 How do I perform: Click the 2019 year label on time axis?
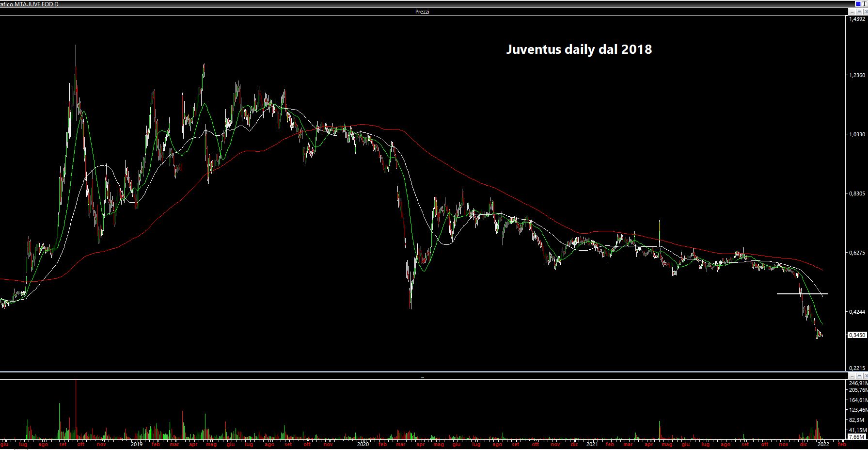point(137,444)
